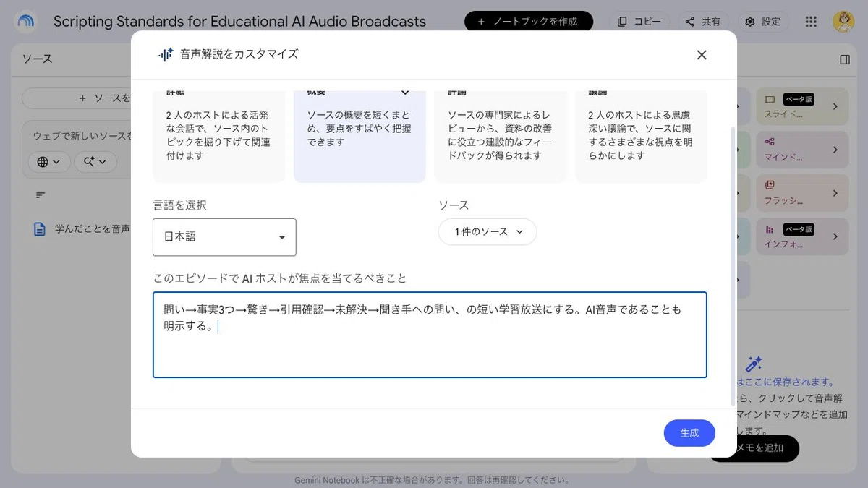Click the 学んだことを音声 source name
The image size is (868, 488).
[x=93, y=229]
